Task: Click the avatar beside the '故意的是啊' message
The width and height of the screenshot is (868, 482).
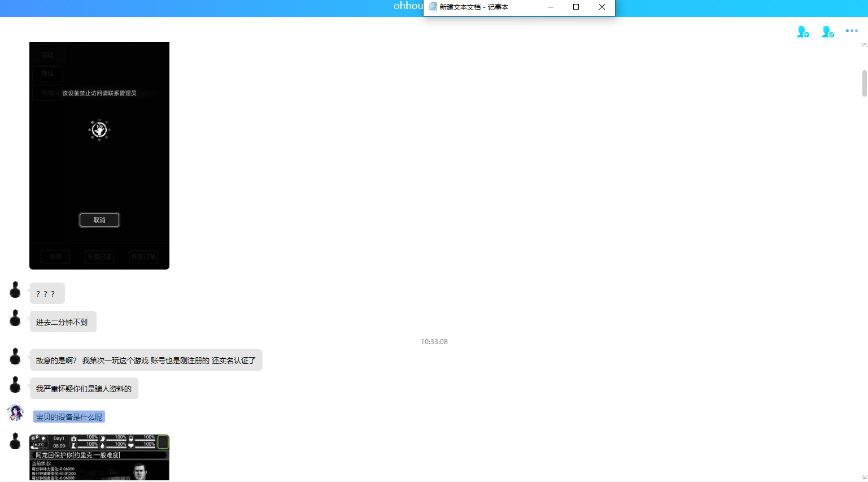Action: [15, 357]
